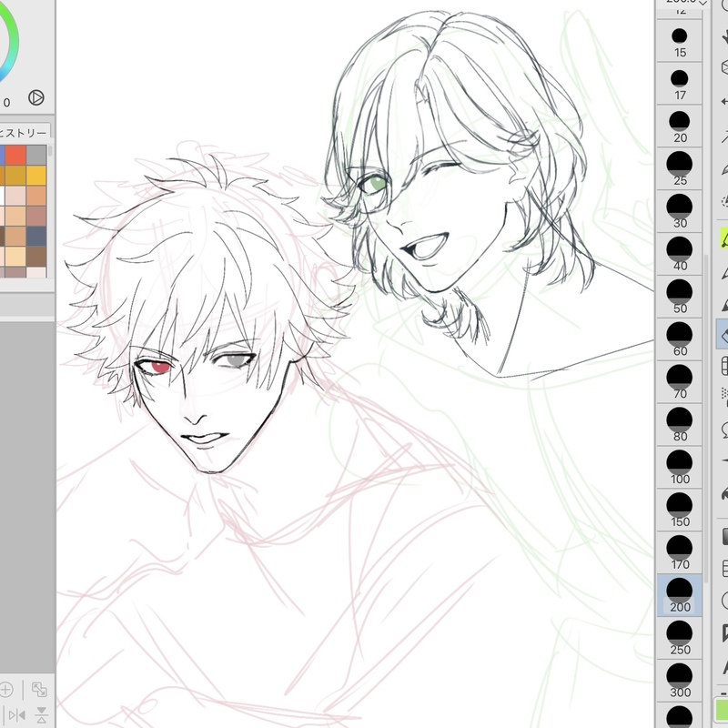Viewport: 728px width, 728px height.
Task: Set brush size preset to 70
Action: pos(679,382)
